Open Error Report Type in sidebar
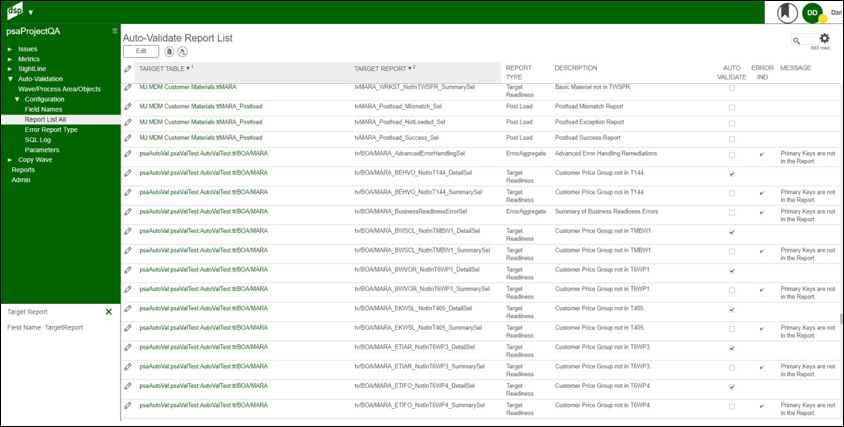Screen dimensions: 844x427 coord(51,130)
